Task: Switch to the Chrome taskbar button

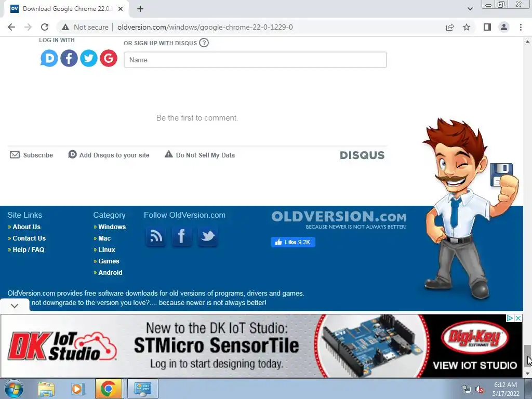Action: point(108,389)
